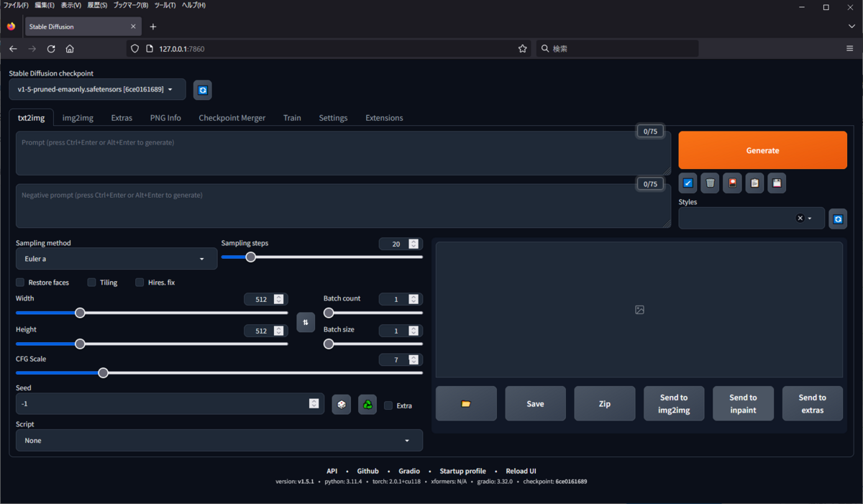The width and height of the screenshot is (863, 504).
Task: Enable the Hires. fix checkbox
Action: point(140,283)
